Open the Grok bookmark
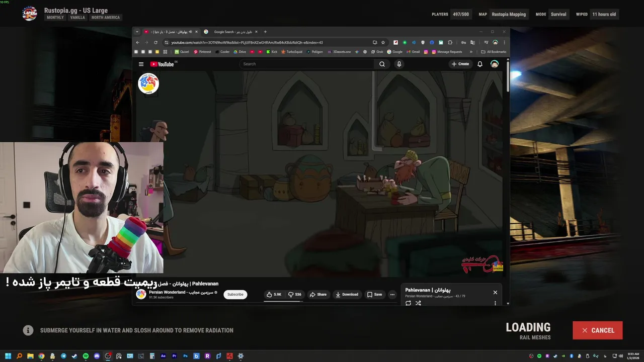644x362 pixels. [377, 52]
